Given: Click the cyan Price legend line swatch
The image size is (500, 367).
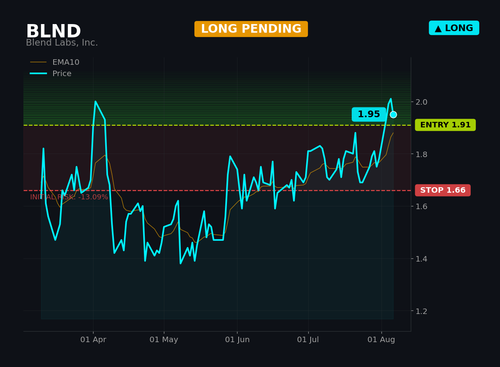Looking at the screenshot, I should click(x=38, y=73).
